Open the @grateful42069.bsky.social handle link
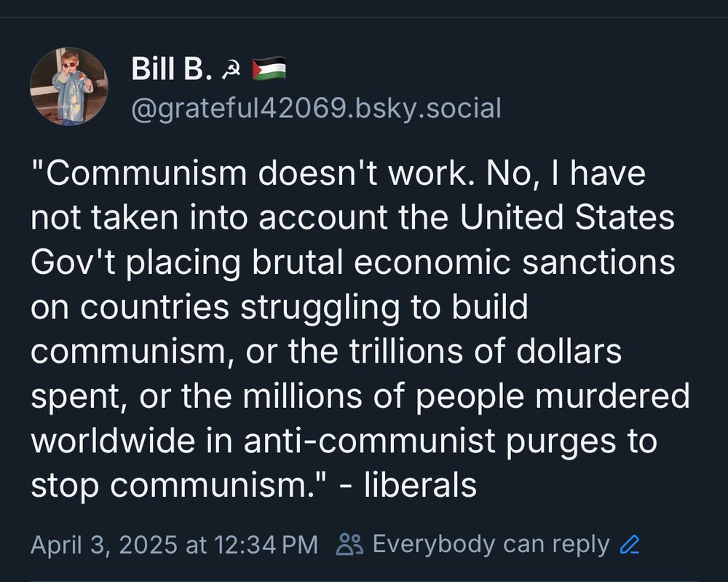This screenshot has height=582, width=728. [315, 108]
